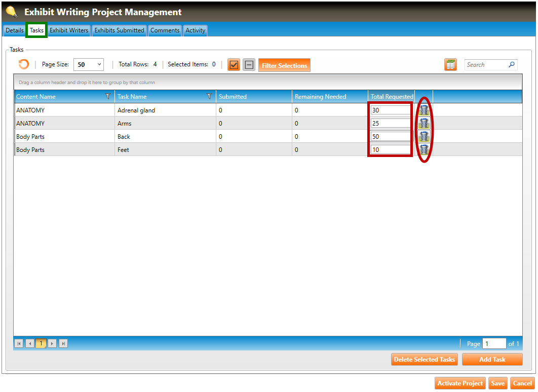Click the orange refresh icon
Screen dimensions: 538x392
[23, 64]
